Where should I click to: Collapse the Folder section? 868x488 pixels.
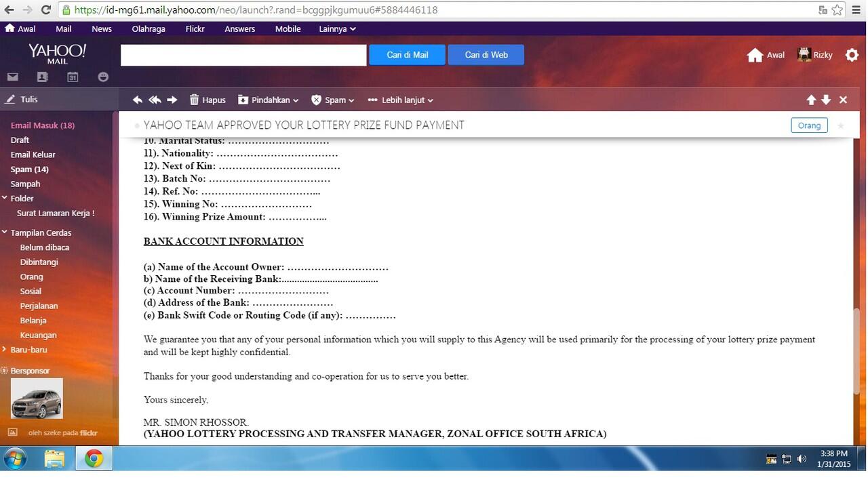(4, 198)
